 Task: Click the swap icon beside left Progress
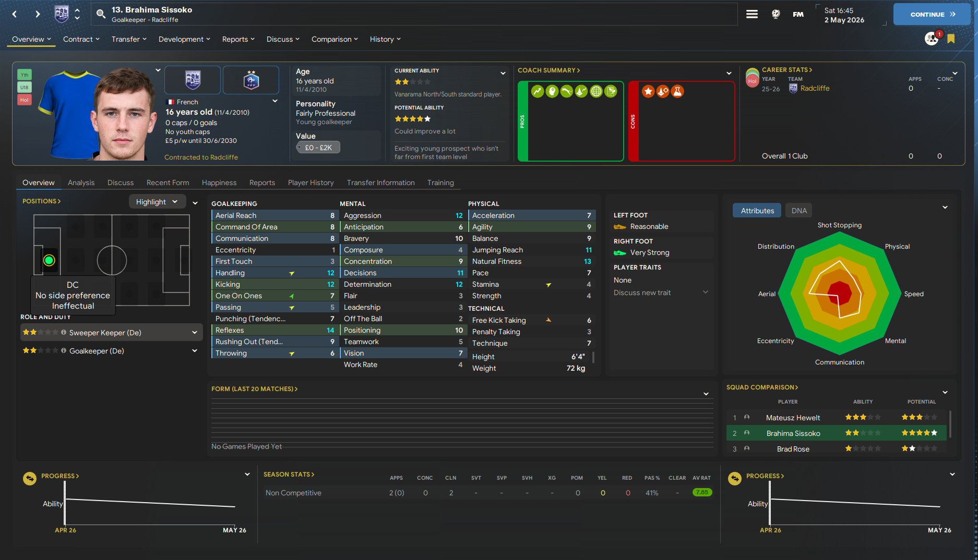pyautogui.click(x=30, y=478)
